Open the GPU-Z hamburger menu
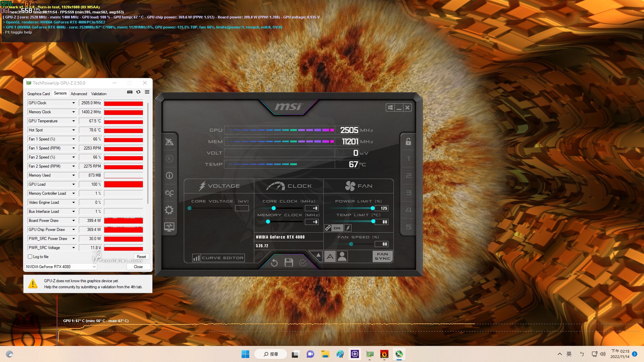Screen dimensions: 644x362 tap(147, 92)
